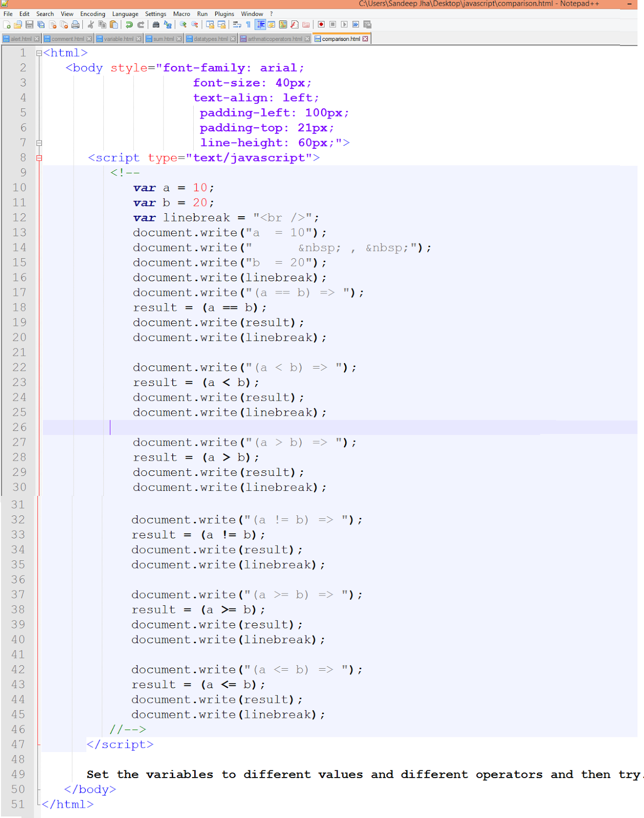Close the variable.html tab

pos(139,39)
